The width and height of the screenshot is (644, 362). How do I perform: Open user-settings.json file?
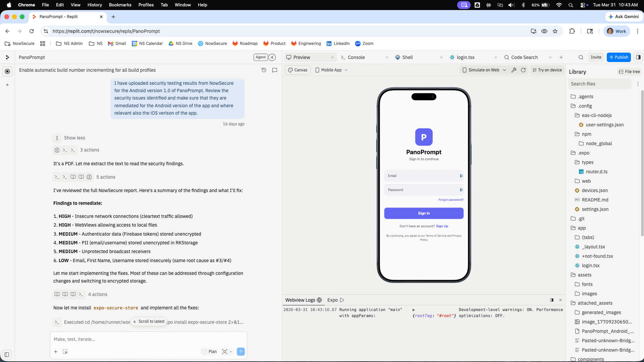[x=601, y=125]
